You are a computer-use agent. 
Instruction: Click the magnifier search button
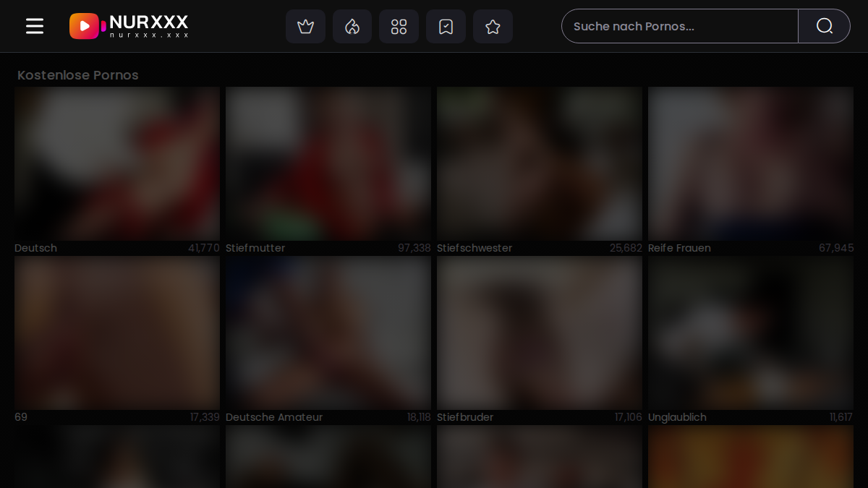tap(824, 26)
